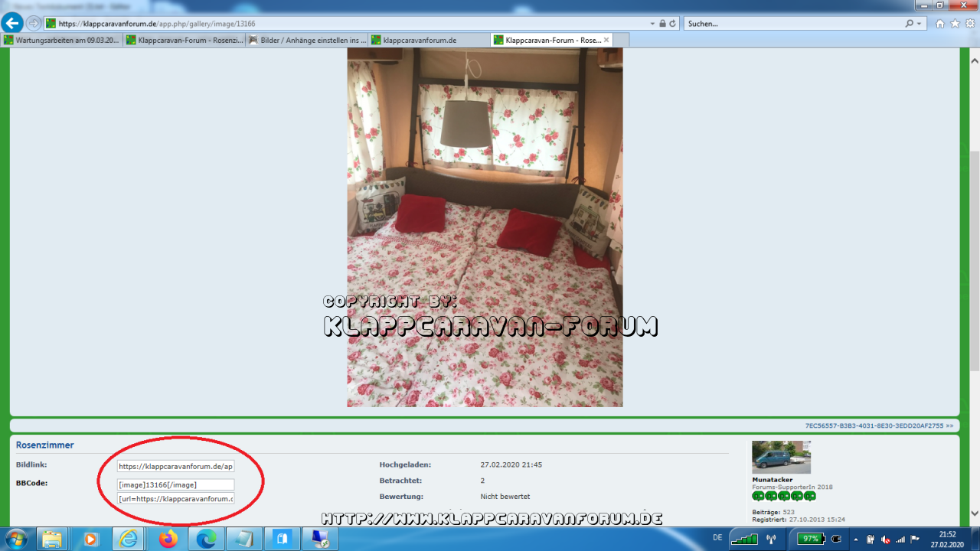Close the active Klappcaravan-Forum tab
Screen dimensions: 980x551
pyautogui.click(x=606, y=40)
